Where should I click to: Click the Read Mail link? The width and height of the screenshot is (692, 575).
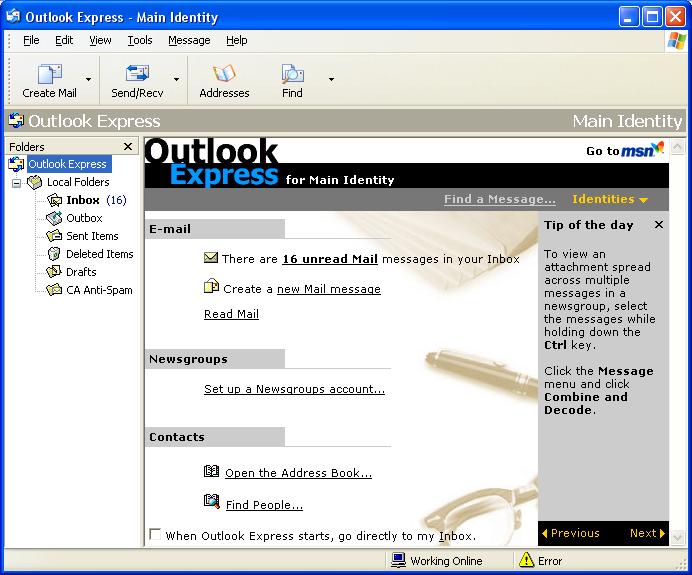[231, 314]
